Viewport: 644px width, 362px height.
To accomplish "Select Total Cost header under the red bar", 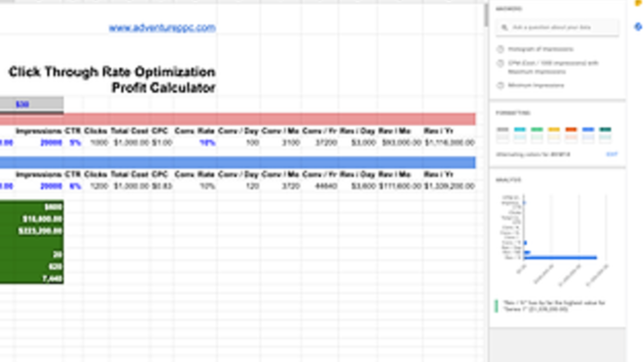I will [x=130, y=131].
